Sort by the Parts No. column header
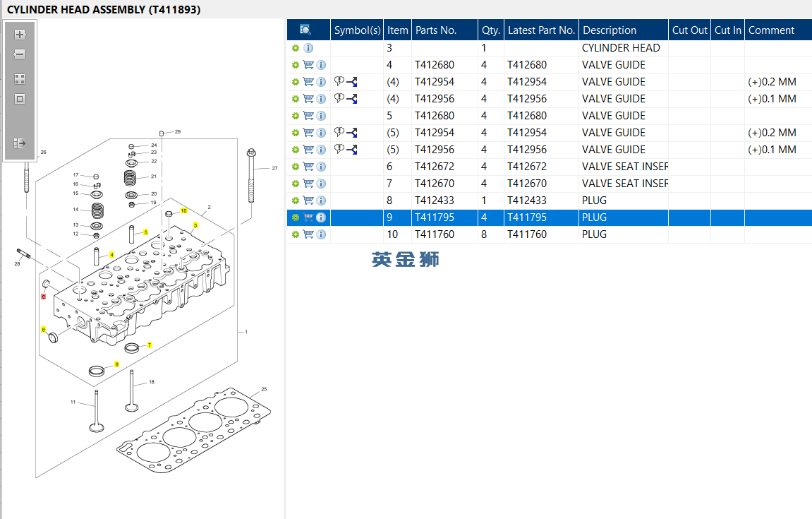812x519 pixels. click(x=436, y=30)
